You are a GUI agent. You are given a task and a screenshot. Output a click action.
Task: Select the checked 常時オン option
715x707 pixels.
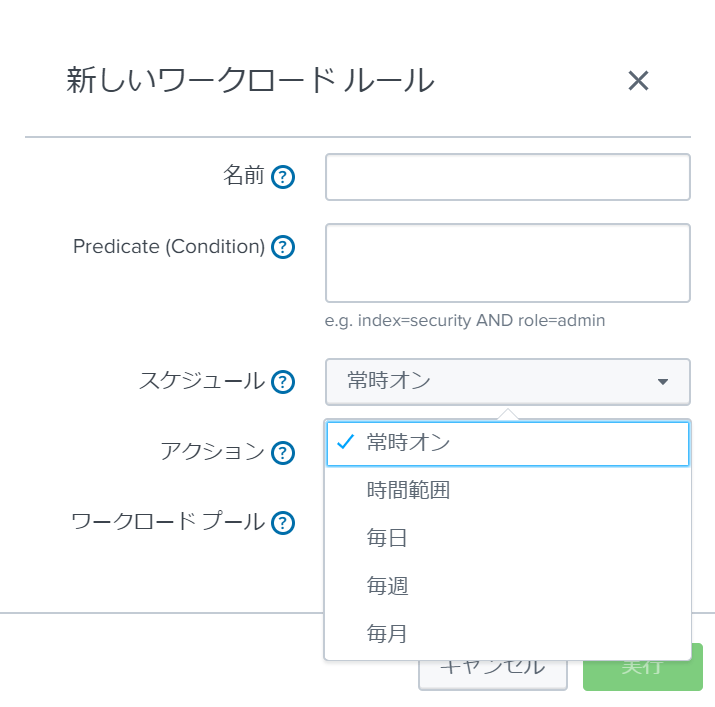point(508,443)
